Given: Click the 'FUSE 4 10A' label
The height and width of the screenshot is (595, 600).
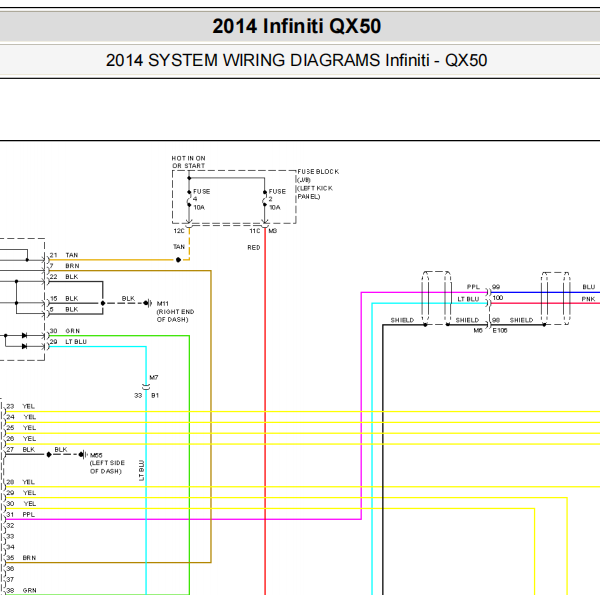Looking at the screenshot, I should tap(201, 199).
